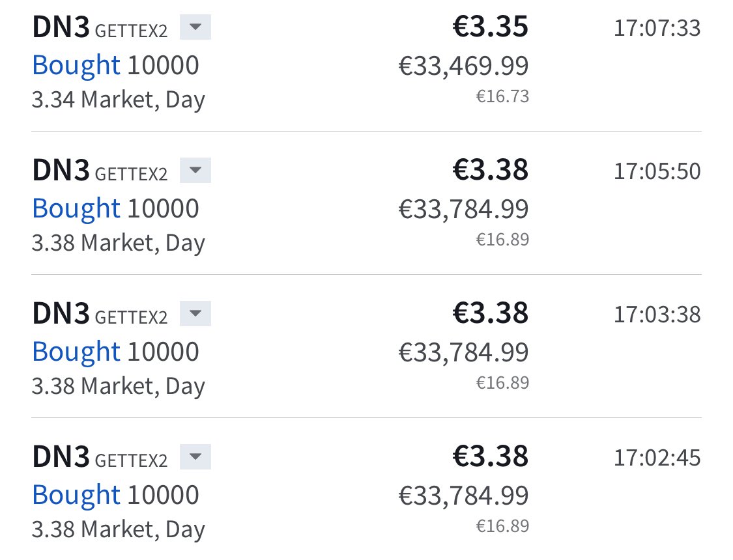Open DN3 symbol in the 17:05:50 trade
This screenshot has height=560, width=733.
pyautogui.click(x=61, y=171)
